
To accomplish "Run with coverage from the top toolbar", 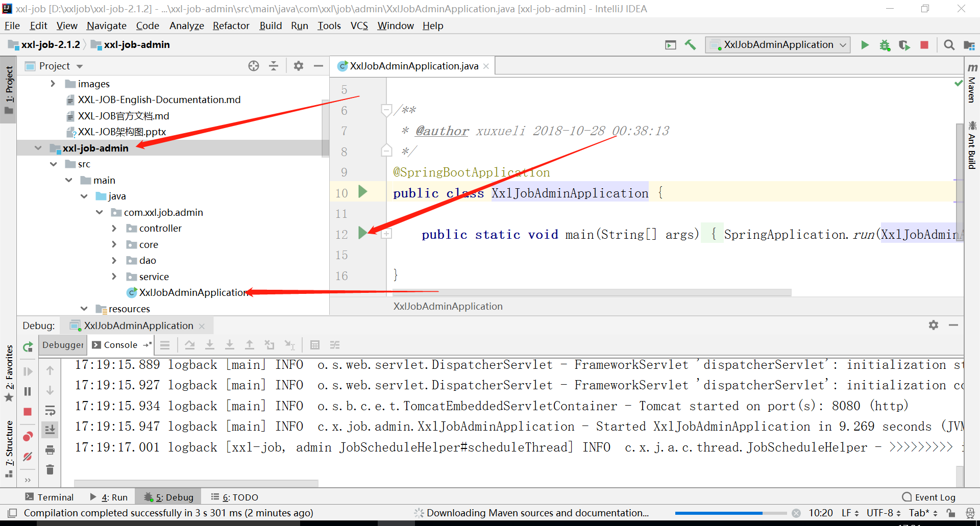I will 904,45.
